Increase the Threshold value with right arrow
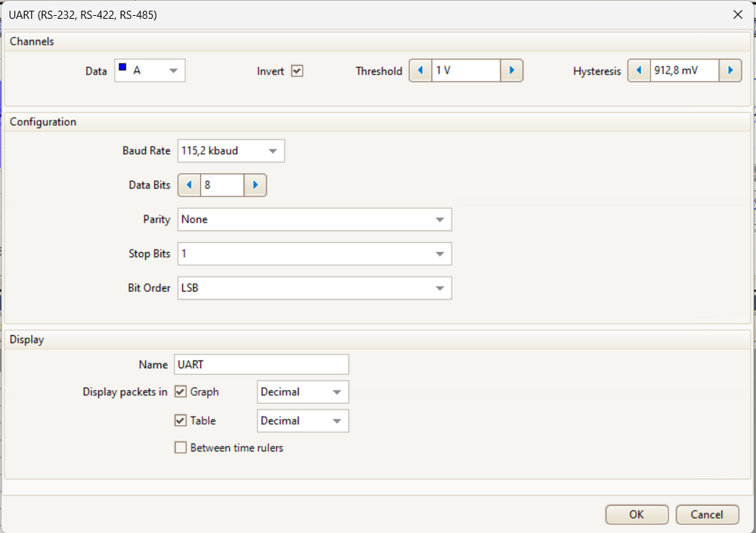 pos(512,71)
